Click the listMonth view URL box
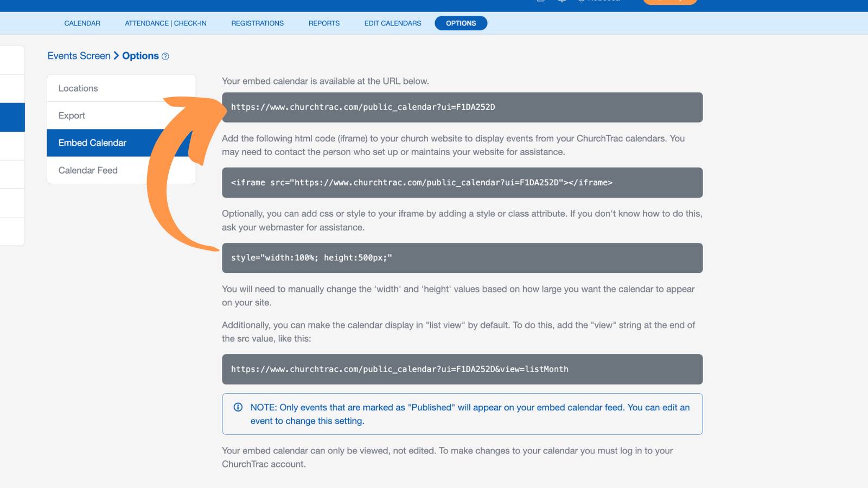Viewport: 868px width, 488px height. point(462,369)
